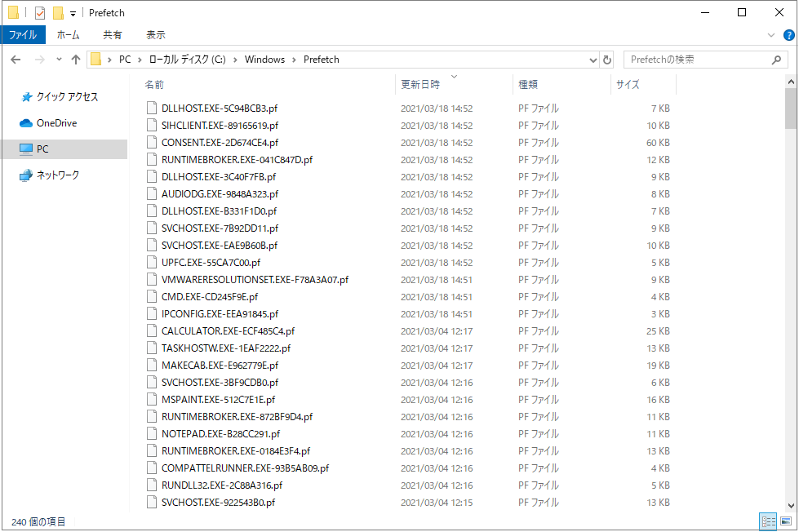Select ネットワーク in navigation pane
Screen dimensions: 799x532
click(x=58, y=175)
